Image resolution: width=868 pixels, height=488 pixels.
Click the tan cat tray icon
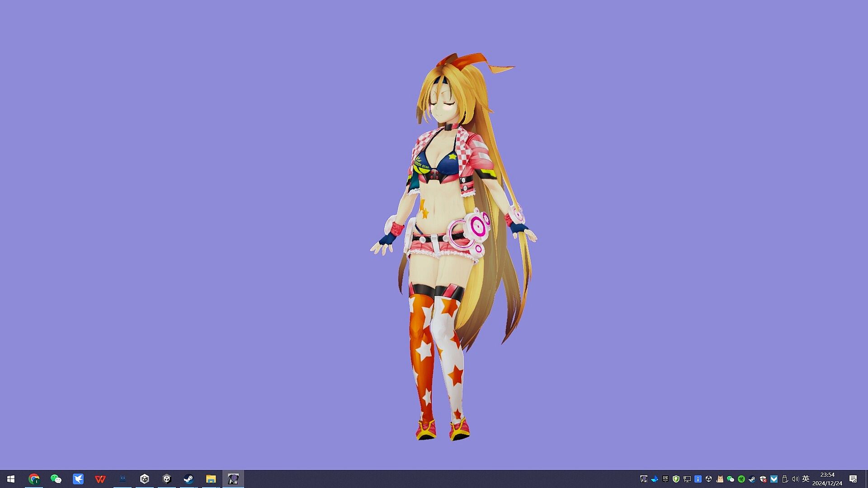coord(720,479)
